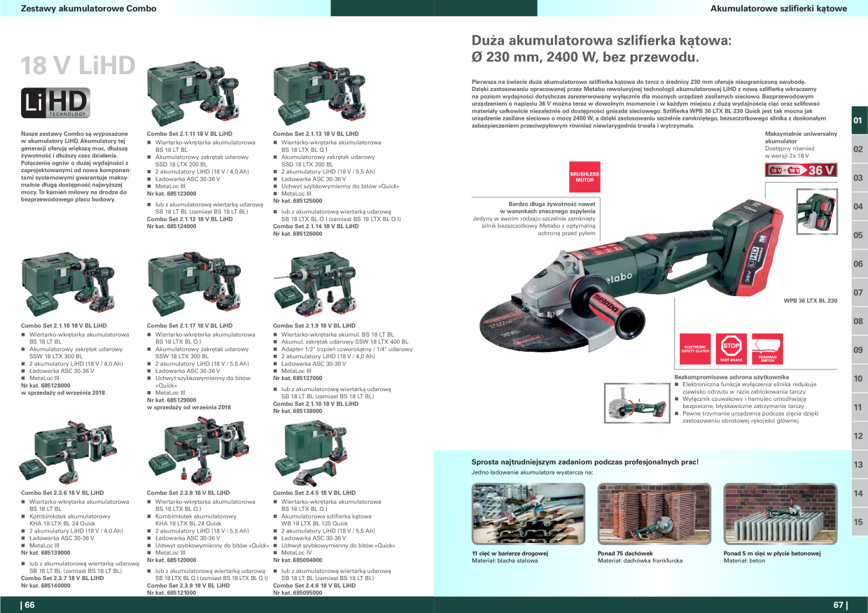Click heading 'Zestawy akumulatorowe Combo'
The height and width of the screenshot is (613, 868).
pos(89,8)
